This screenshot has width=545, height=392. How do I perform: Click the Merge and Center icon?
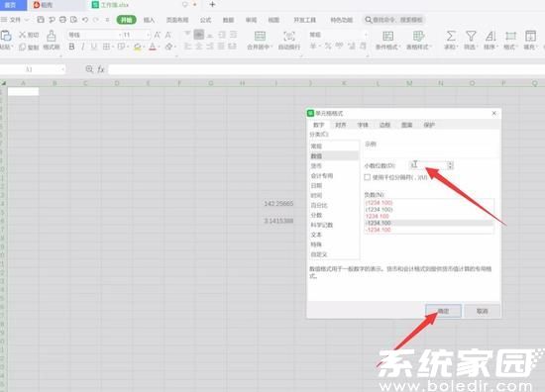click(260, 36)
